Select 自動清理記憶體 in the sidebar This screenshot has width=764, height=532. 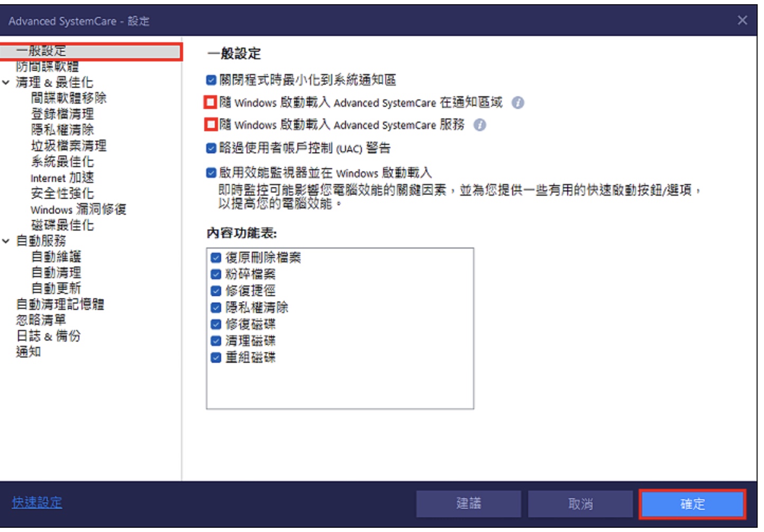[60, 305]
